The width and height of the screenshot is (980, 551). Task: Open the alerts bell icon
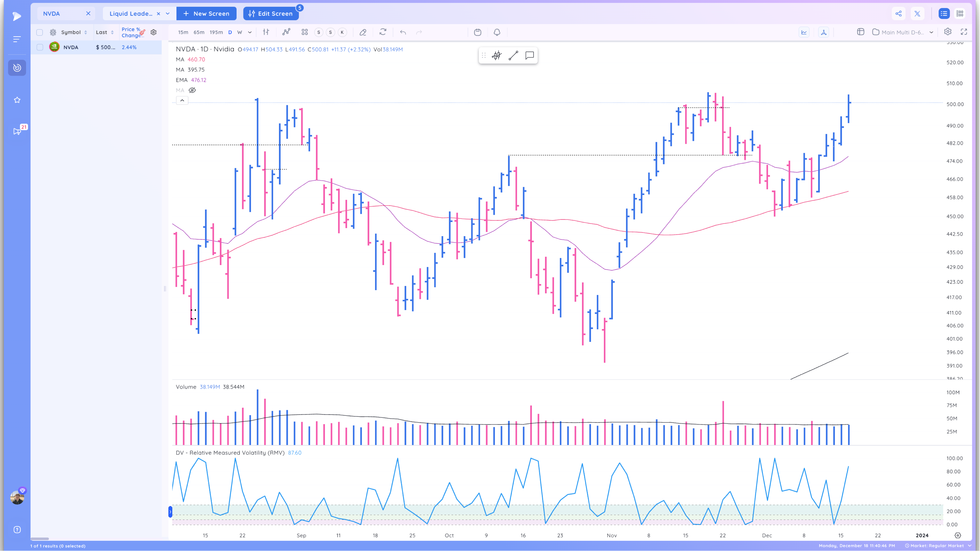point(497,32)
